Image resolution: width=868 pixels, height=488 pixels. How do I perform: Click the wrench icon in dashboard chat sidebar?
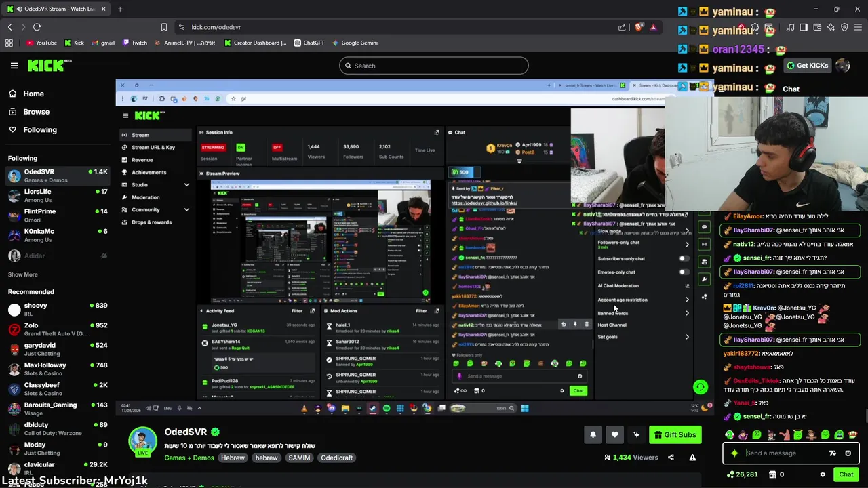coord(705,279)
